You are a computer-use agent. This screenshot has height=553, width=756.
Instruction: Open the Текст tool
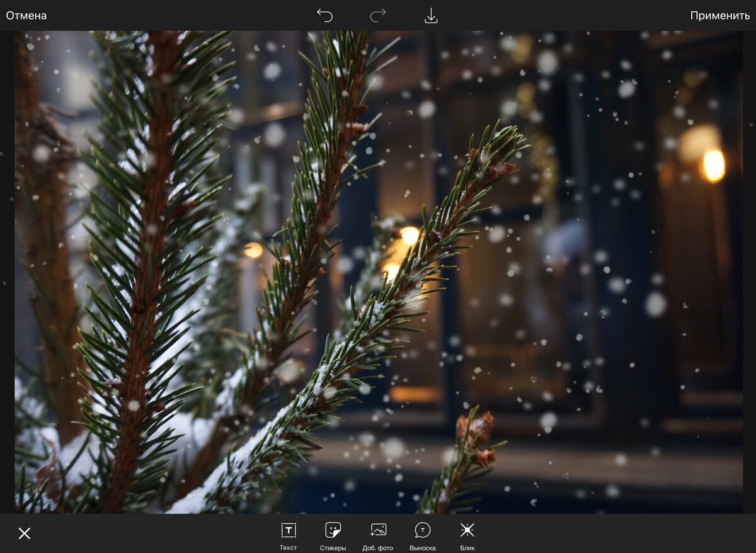289,536
